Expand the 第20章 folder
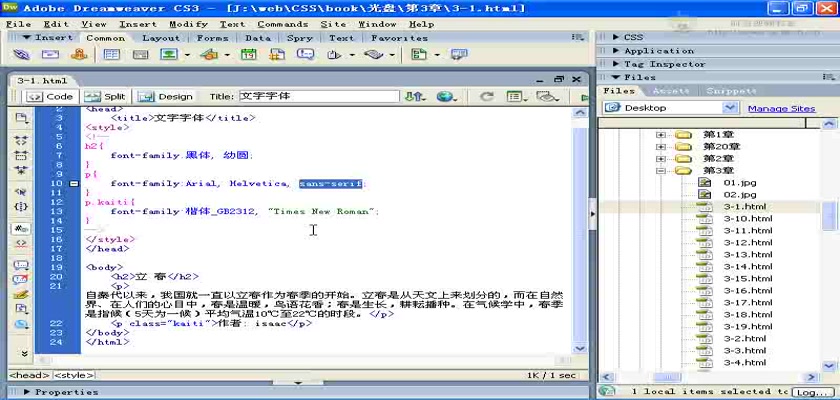The height and width of the screenshot is (400, 840). pos(661,147)
